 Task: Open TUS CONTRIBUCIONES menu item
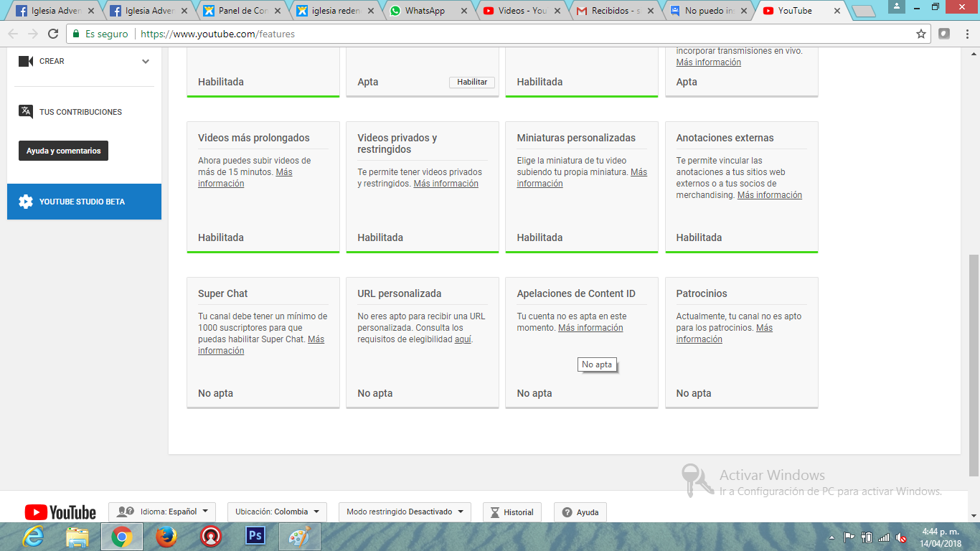click(x=80, y=112)
